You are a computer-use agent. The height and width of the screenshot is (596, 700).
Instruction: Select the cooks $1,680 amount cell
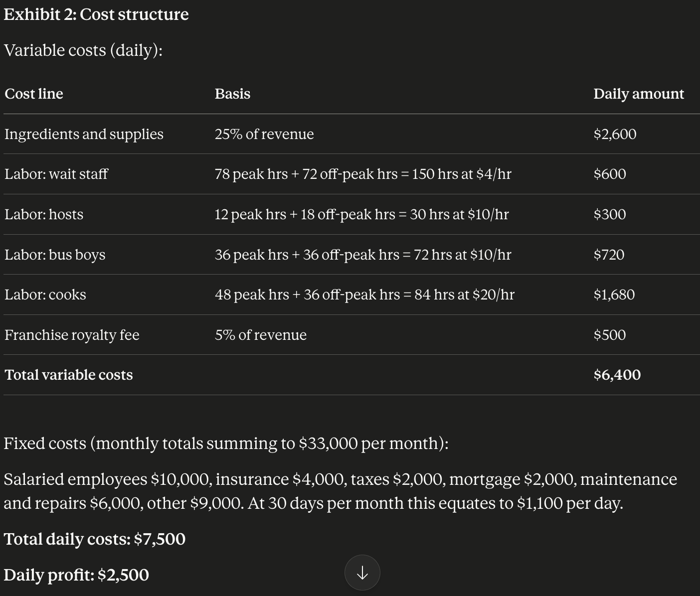pyautogui.click(x=614, y=295)
